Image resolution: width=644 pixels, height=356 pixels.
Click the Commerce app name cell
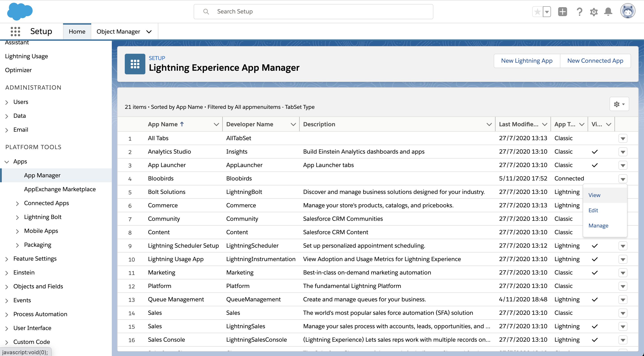(x=163, y=205)
